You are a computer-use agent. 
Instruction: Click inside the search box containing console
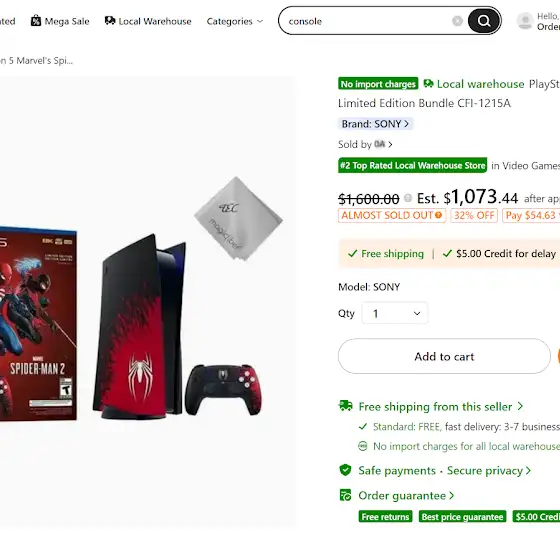[x=368, y=21]
